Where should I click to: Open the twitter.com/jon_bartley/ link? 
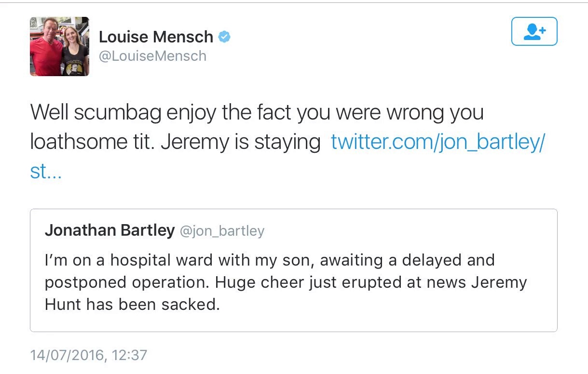coord(438,142)
